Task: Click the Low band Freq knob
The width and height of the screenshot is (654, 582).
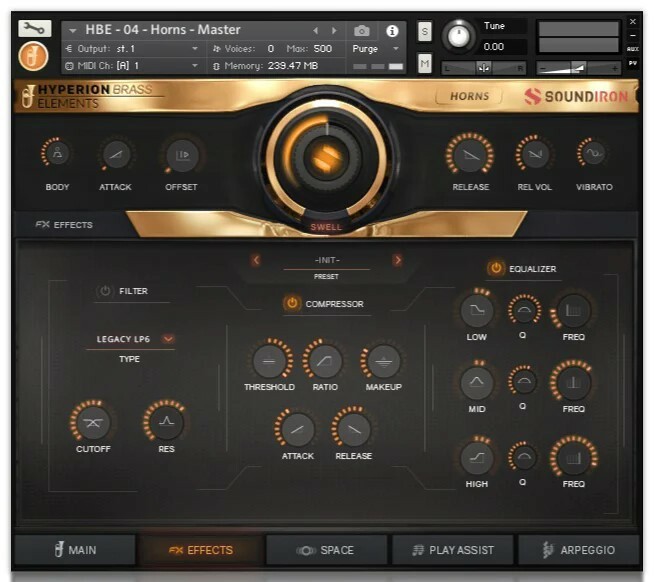Action: coord(574,310)
